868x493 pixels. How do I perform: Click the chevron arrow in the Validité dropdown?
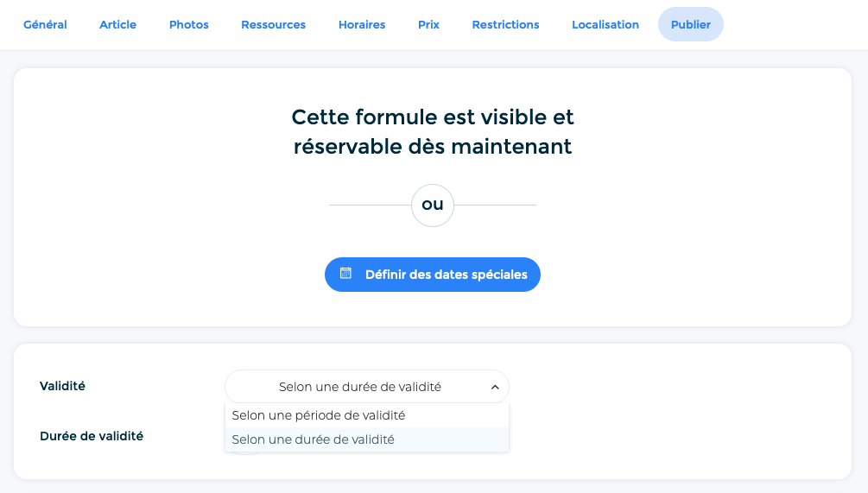point(495,388)
